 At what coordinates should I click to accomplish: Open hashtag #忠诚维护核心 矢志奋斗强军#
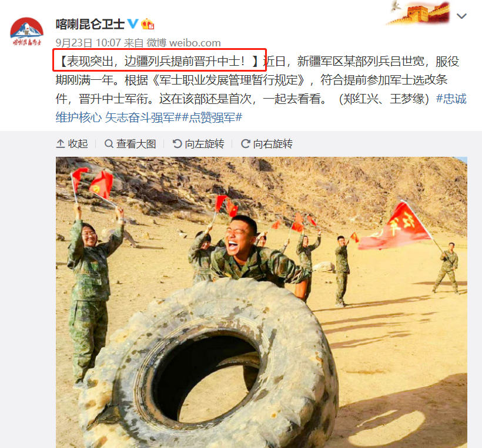[261, 108]
